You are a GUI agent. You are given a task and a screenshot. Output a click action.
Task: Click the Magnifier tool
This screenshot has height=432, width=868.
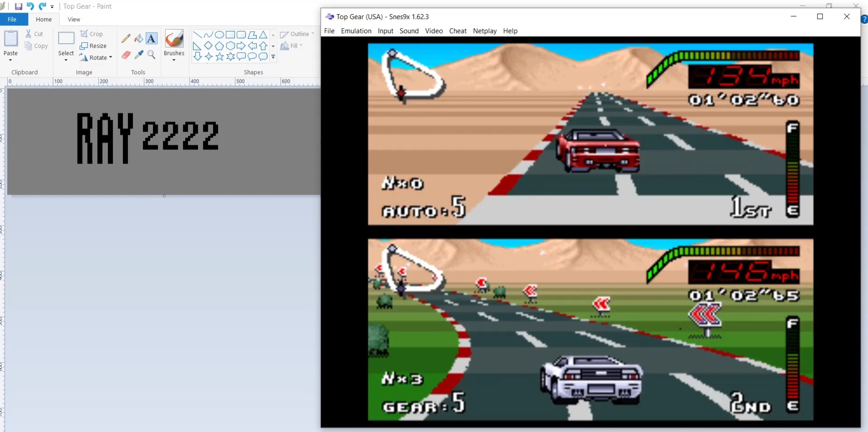click(152, 55)
